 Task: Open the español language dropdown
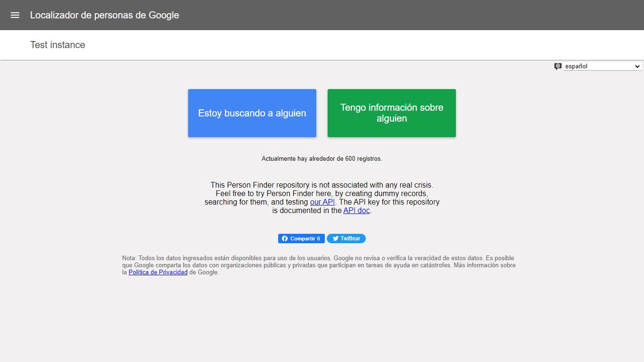tap(603, 66)
